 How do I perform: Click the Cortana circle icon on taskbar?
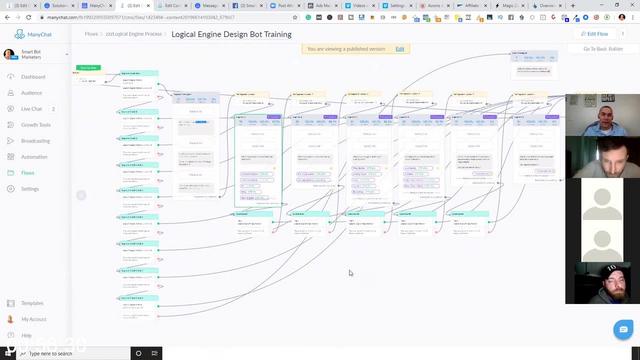point(138,353)
